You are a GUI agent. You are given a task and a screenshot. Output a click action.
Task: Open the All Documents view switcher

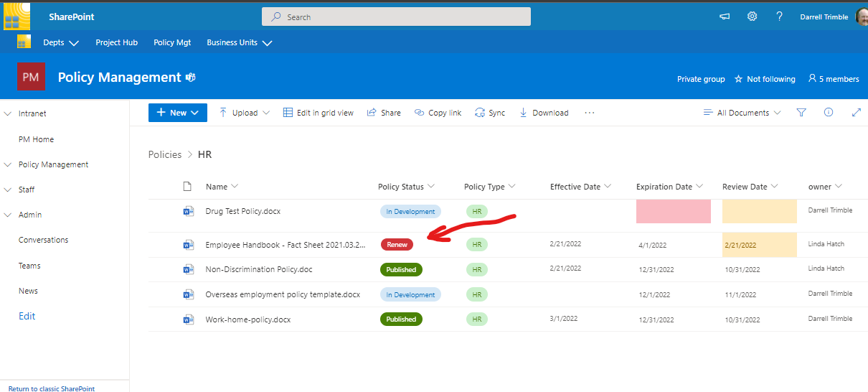[x=742, y=113]
